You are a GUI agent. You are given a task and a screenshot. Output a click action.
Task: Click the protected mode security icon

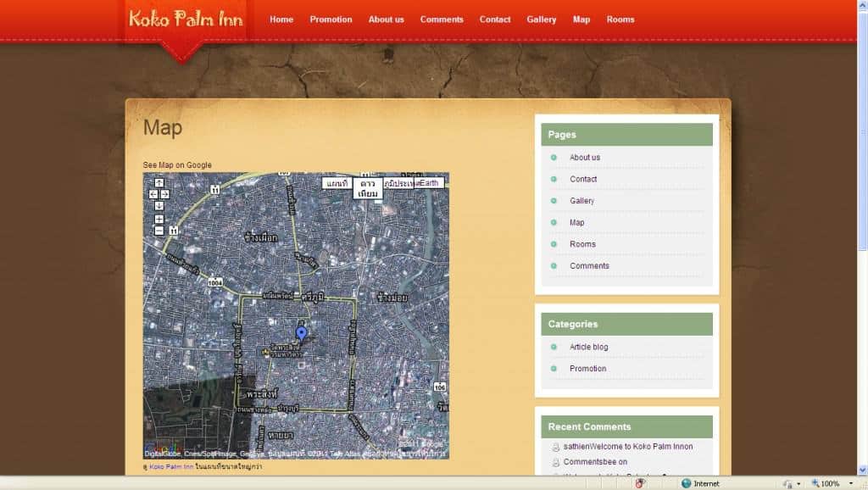787,483
